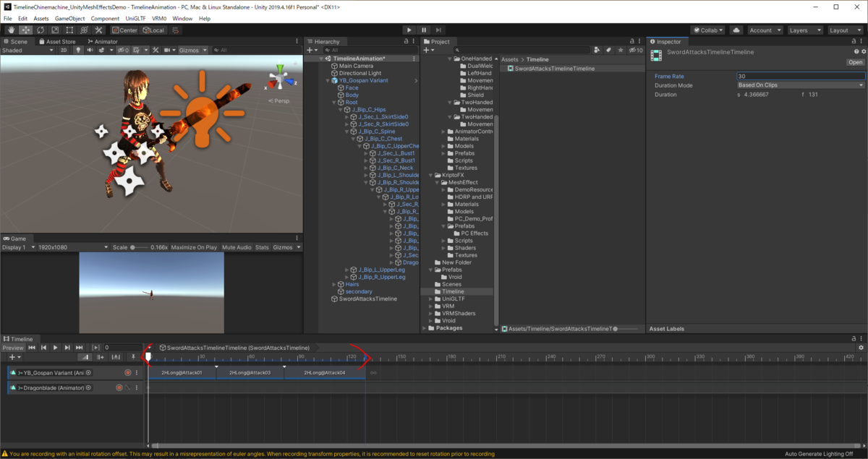Click Search by Label icon in Project

pyautogui.click(x=608, y=50)
